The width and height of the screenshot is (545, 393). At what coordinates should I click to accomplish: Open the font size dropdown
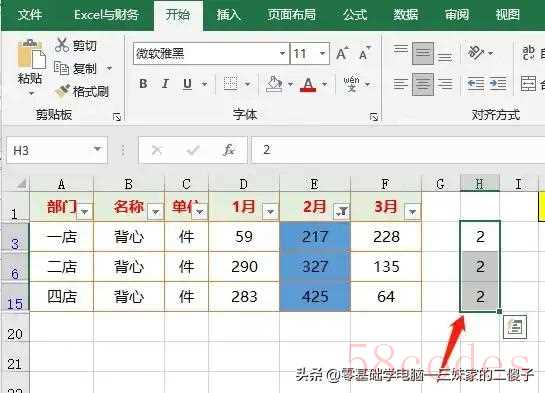(323, 54)
